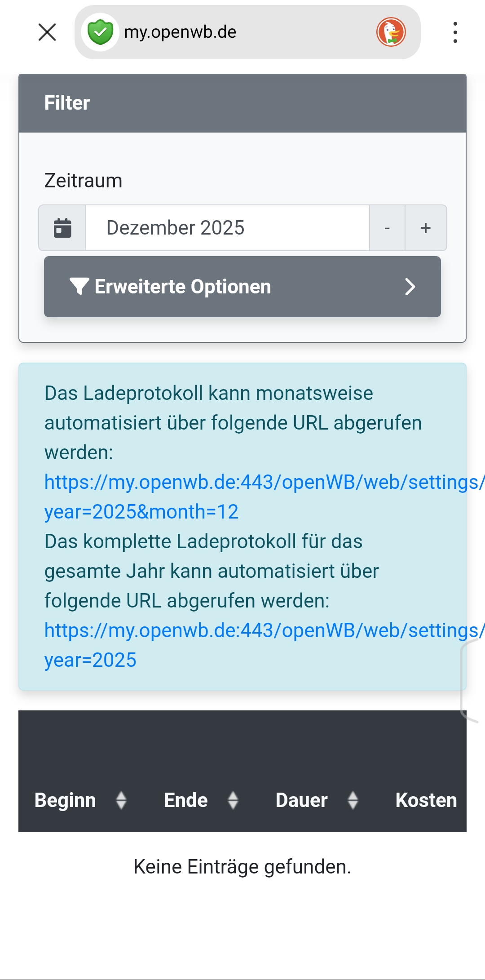Click the Kosten column header
The image size is (485, 980).
click(x=426, y=800)
